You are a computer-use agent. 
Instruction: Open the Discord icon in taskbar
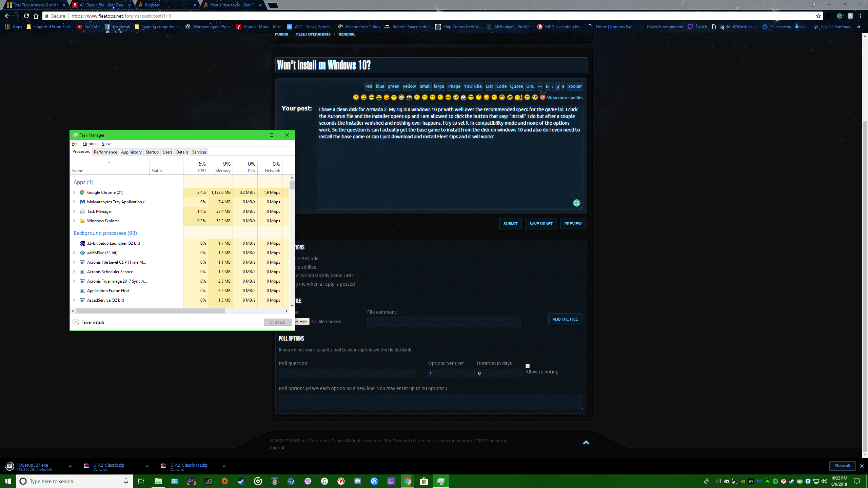[358, 481]
